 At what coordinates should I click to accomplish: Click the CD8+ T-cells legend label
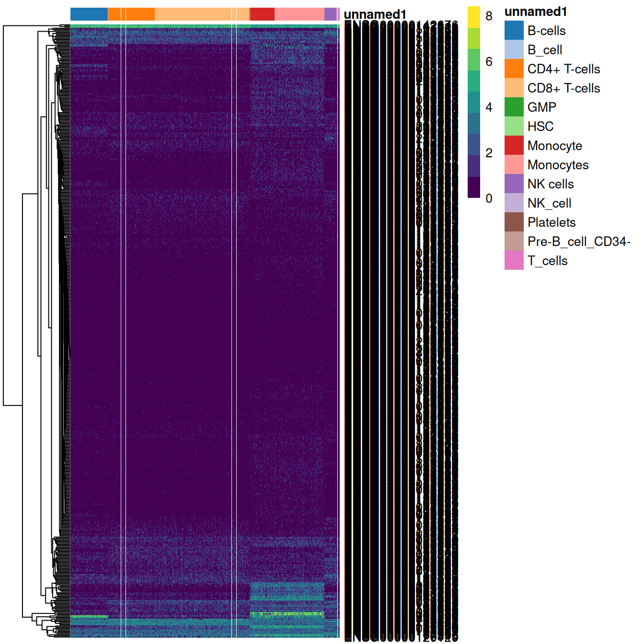click(x=563, y=88)
